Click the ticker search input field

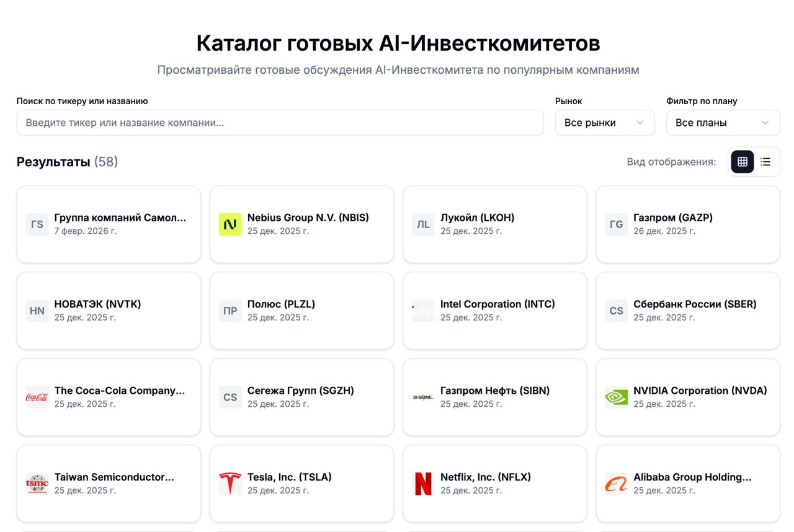(279, 122)
